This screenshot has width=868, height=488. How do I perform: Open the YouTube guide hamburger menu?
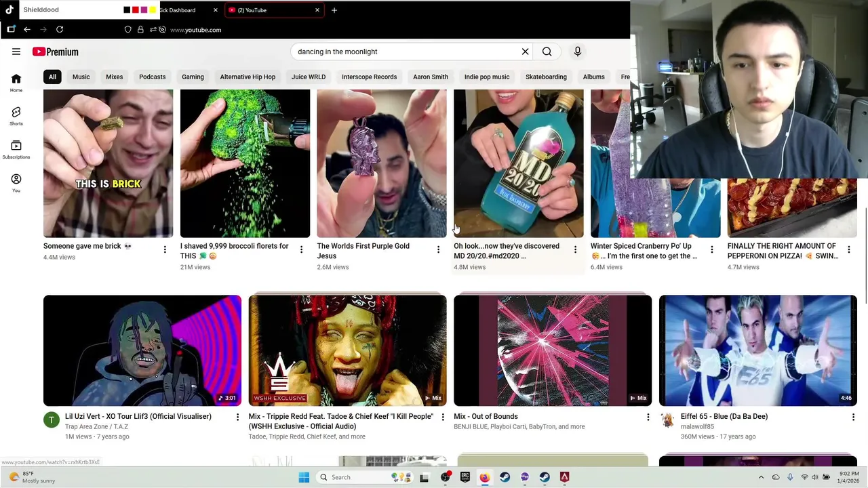click(x=16, y=52)
